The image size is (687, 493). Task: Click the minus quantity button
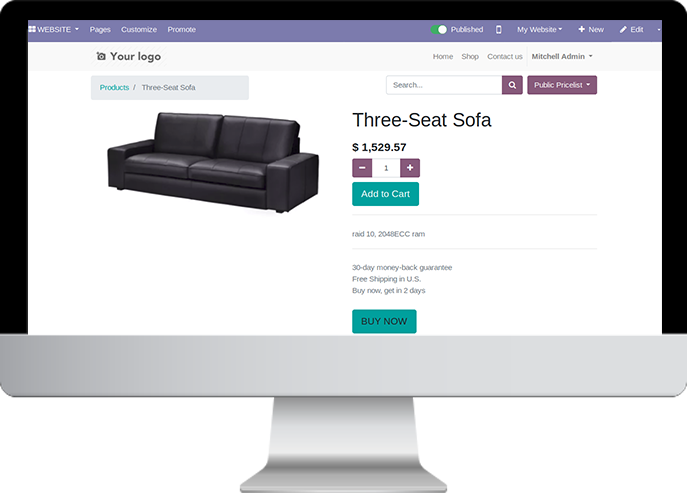click(362, 168)
